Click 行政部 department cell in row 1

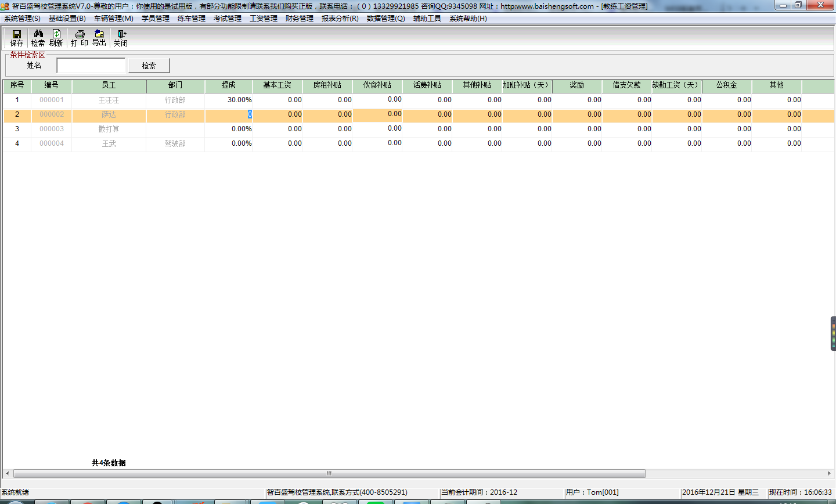pyautogui.click(x=175, y=100)
